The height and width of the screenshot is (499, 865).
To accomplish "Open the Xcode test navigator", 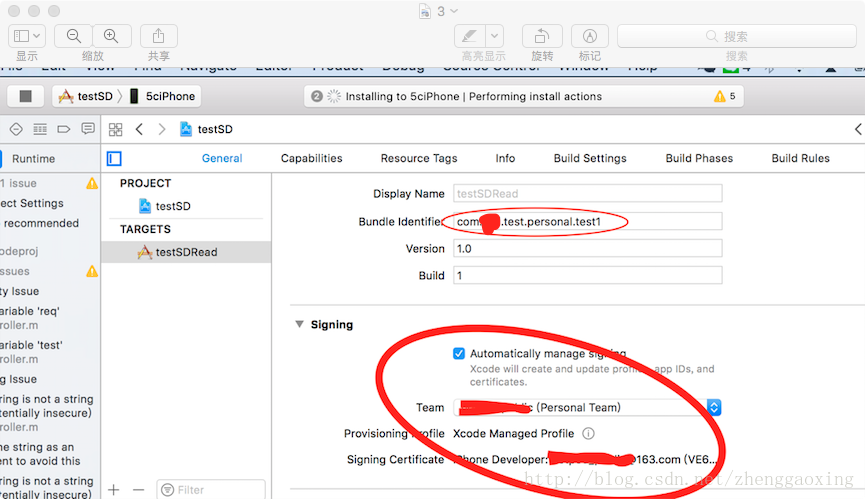I will coord(16,129).
